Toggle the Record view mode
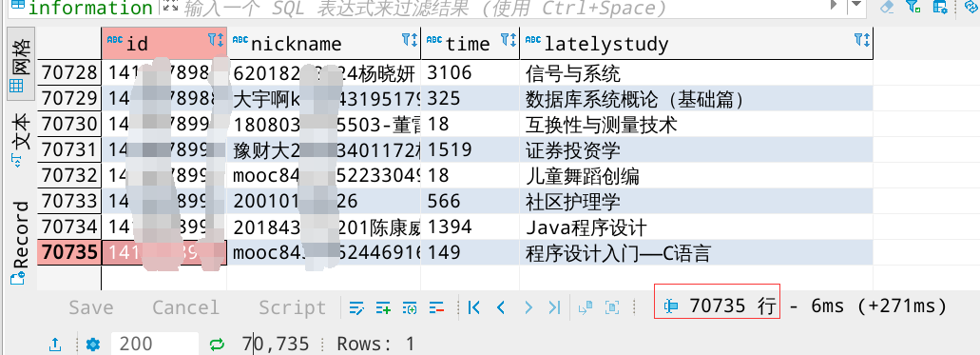 tap(20, 243)
